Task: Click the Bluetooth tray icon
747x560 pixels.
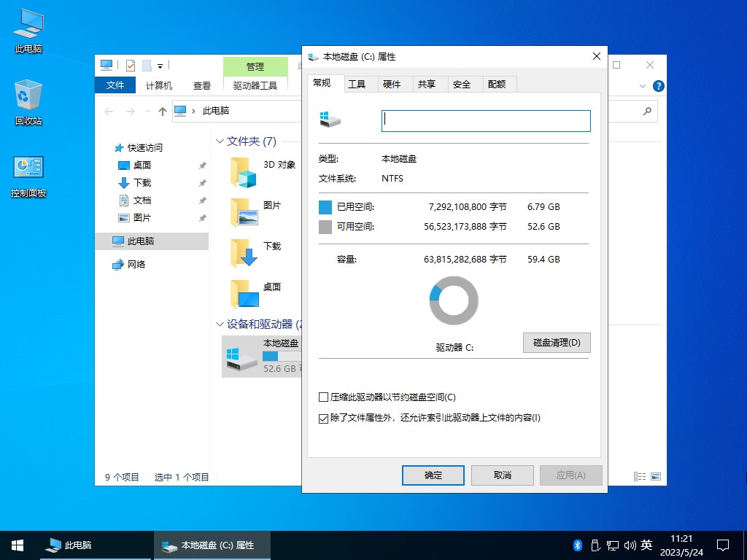Action: click(x=578, y=545)
